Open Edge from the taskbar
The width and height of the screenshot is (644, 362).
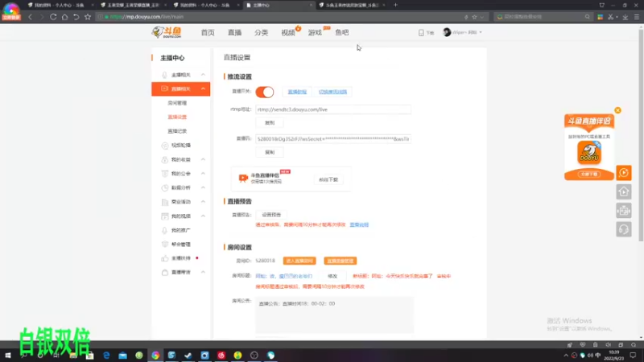pyautogui.click(x=106, y=356)
